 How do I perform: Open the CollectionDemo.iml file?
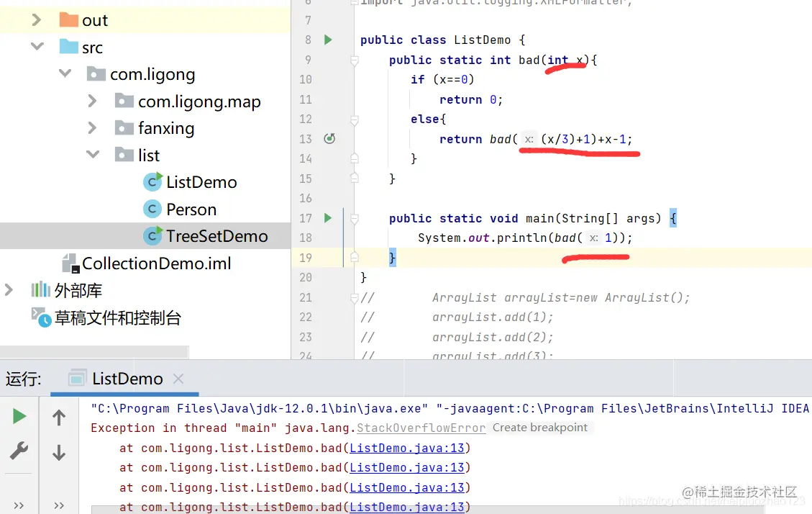(156, 263)
